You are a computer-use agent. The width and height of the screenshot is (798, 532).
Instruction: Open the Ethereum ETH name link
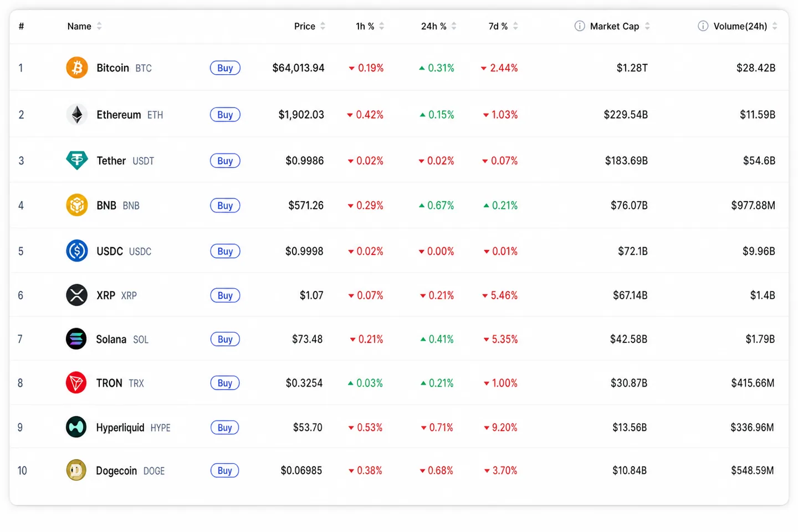[x=130, y=115]
